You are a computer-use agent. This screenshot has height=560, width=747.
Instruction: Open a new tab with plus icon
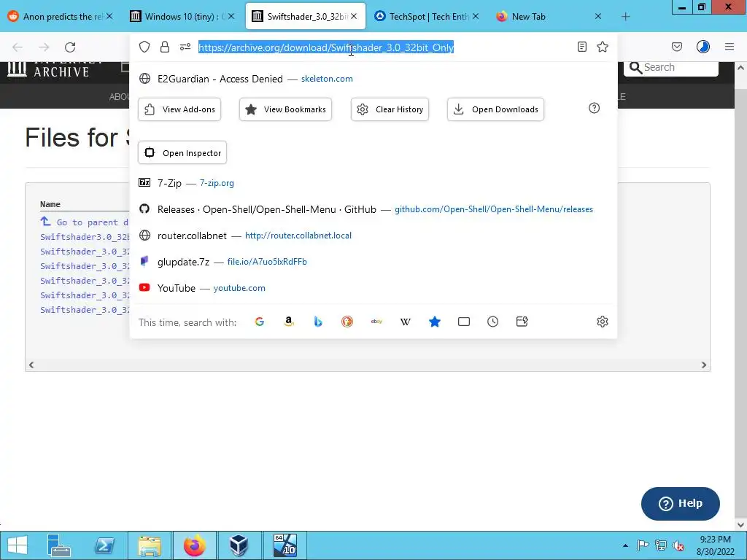point(625,17)
